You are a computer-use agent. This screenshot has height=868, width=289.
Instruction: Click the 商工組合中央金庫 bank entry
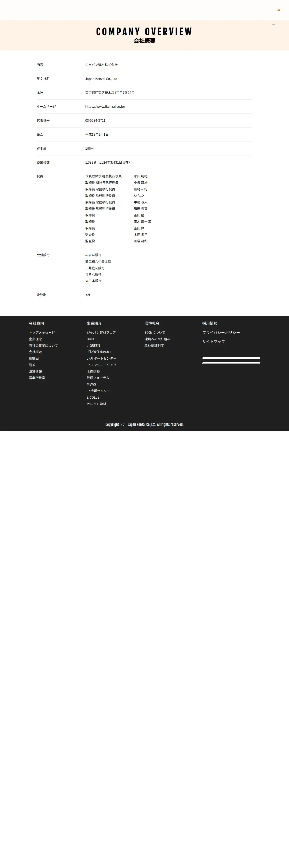[x=98, y=261]
